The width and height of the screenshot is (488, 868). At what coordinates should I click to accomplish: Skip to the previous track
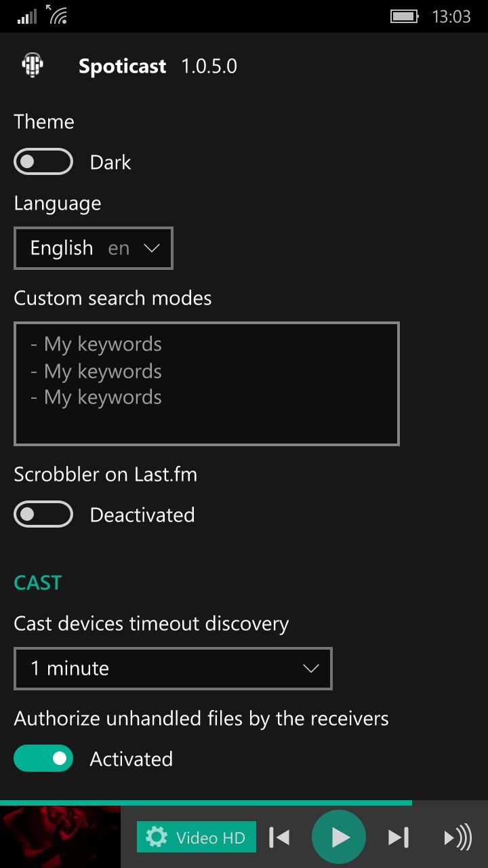tap(279, 837)
